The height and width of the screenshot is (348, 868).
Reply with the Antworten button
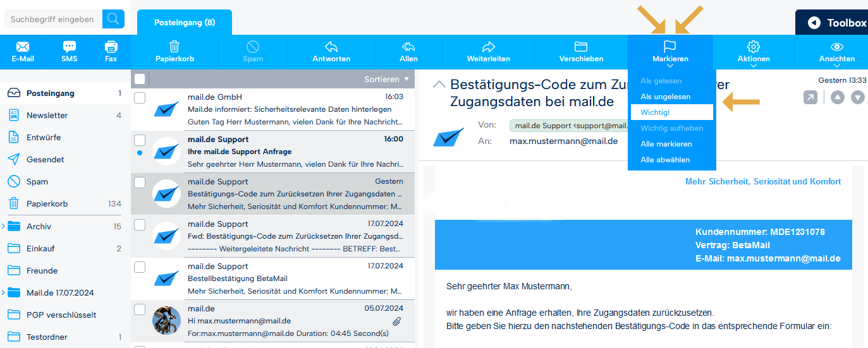pos(331,52)
